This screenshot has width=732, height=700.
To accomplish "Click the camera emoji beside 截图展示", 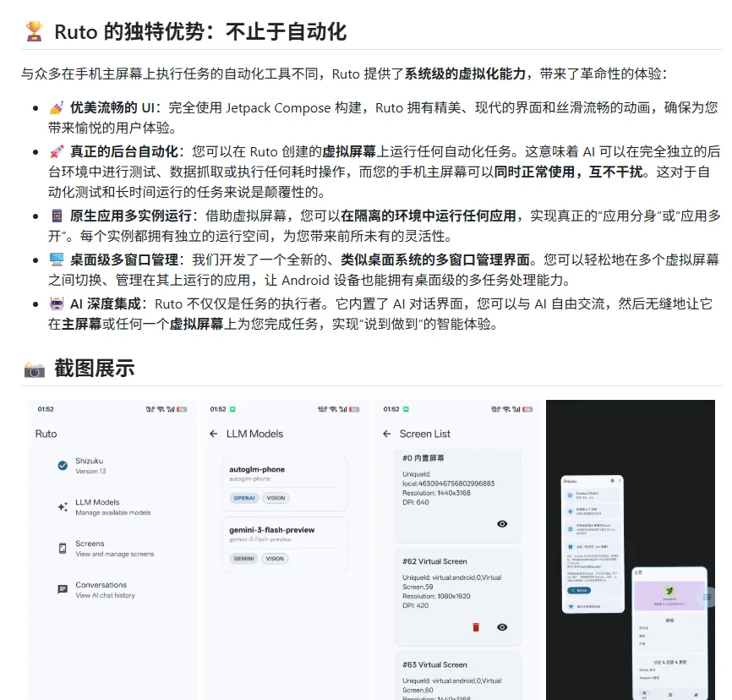I will [34, 369].
